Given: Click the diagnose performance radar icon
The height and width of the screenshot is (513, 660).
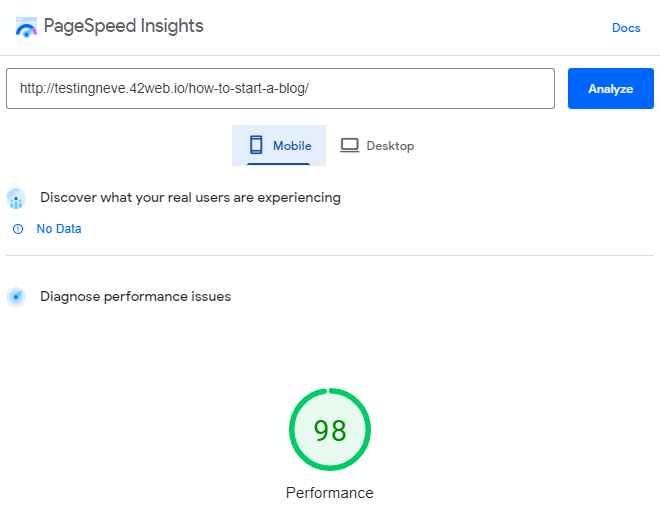Looking at the screenshot, I should click(16, 297).
